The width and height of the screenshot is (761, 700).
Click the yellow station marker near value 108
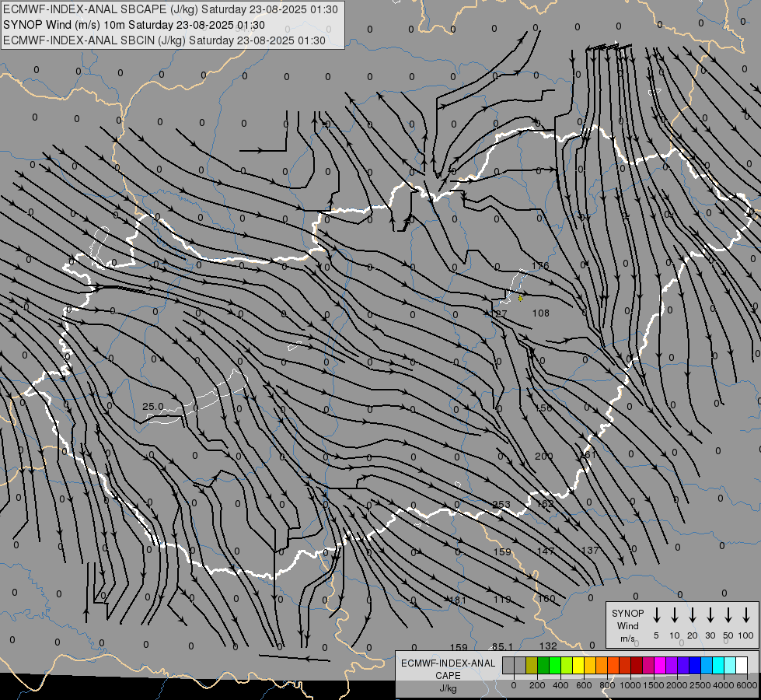click(x=520, y=298)
